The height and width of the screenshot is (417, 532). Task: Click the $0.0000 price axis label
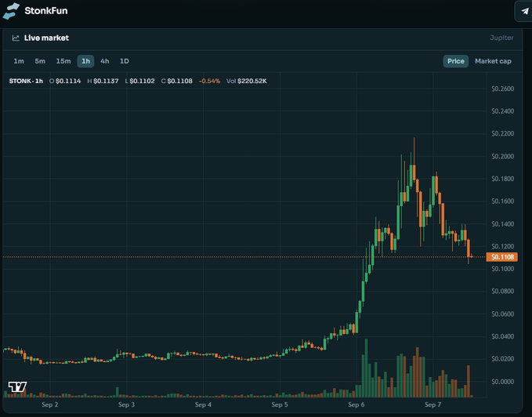(503, 382)
